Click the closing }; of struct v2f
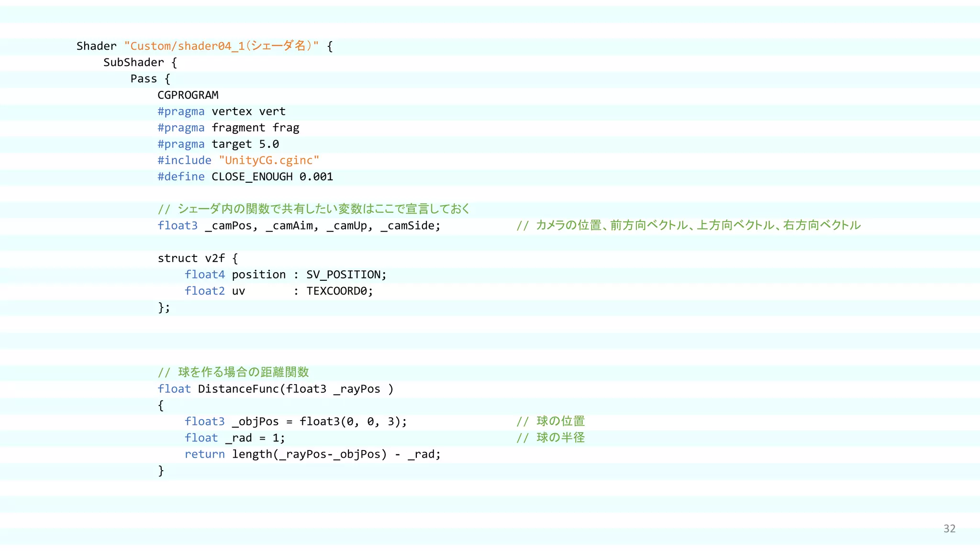 point(164,308)
